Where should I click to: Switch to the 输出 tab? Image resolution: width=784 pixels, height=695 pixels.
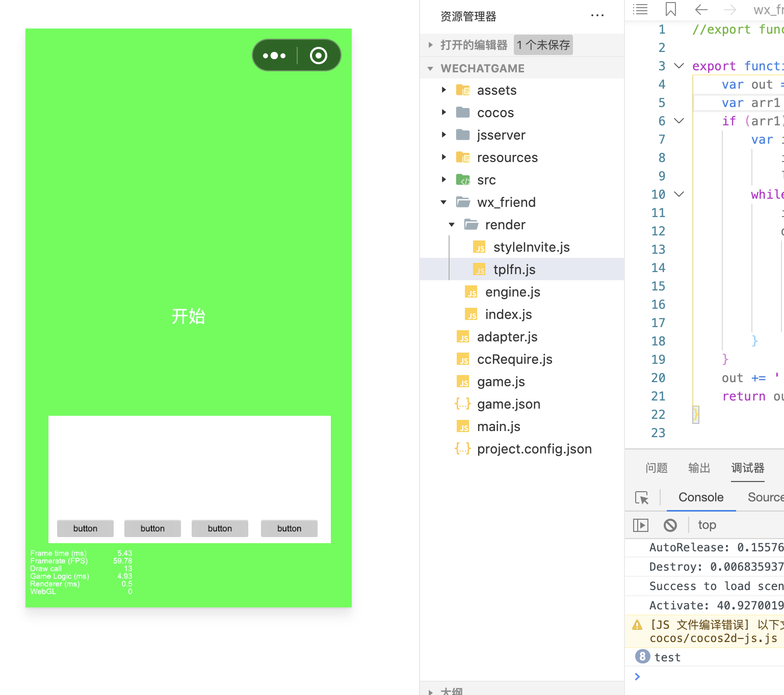699,468
